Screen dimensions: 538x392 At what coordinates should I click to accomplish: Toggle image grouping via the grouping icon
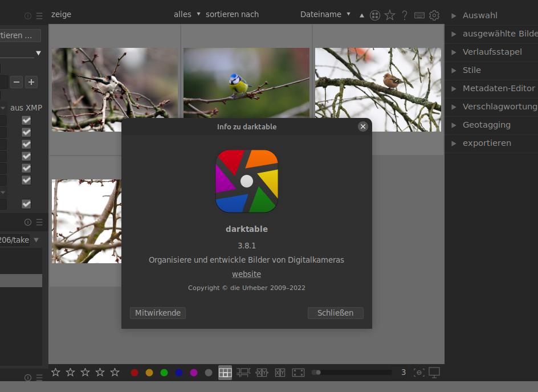click(375, 15)
